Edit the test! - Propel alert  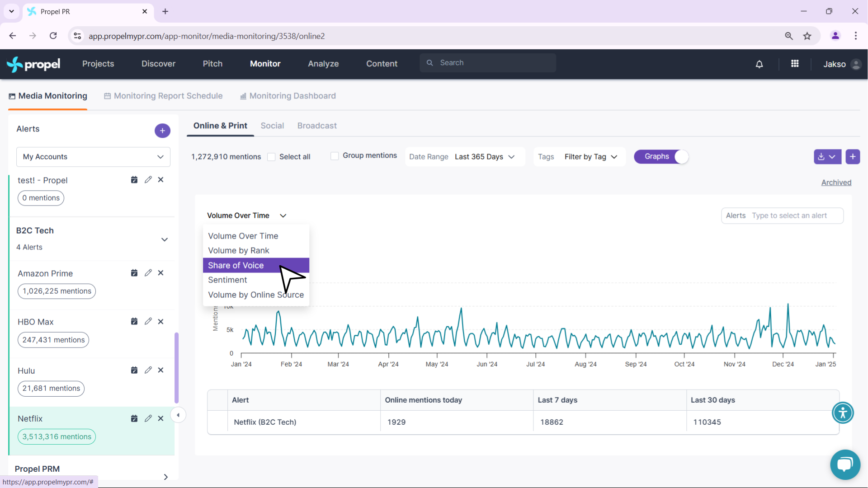[x=148, y=180]
